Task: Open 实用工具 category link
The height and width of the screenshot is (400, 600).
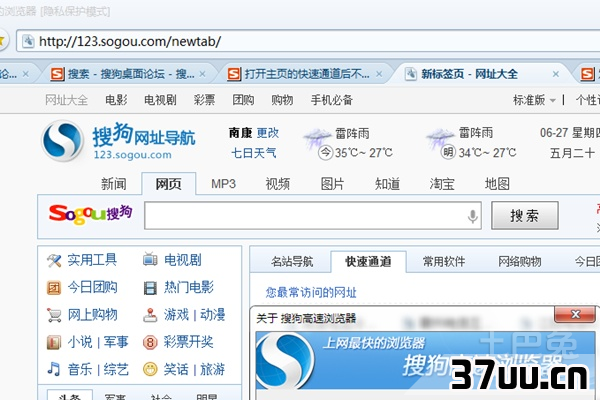Action: pos(92,260)
